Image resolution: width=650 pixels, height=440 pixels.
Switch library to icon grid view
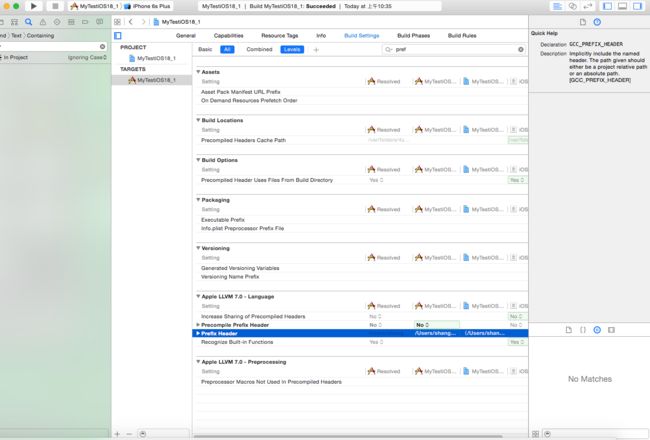coord(535,434)
